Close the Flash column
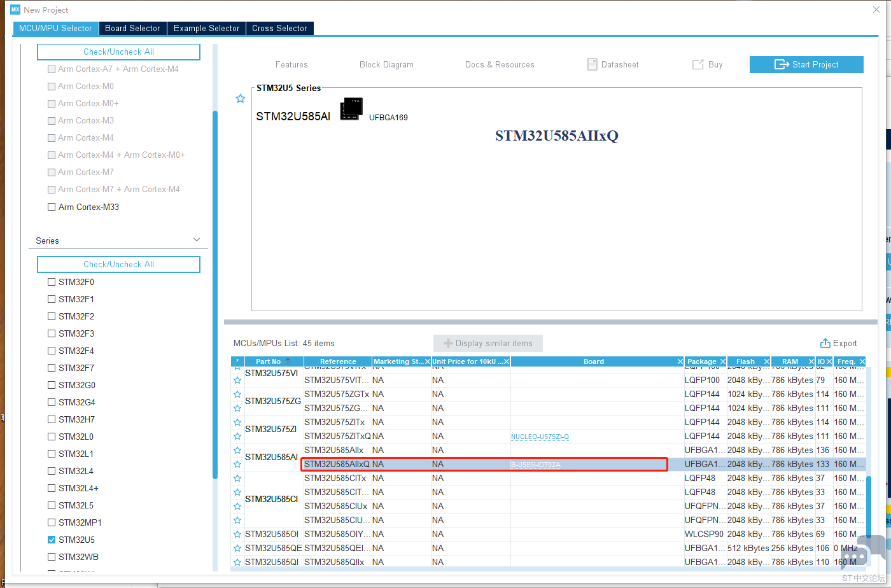891x588 pixels. click(x=766, y=361)
